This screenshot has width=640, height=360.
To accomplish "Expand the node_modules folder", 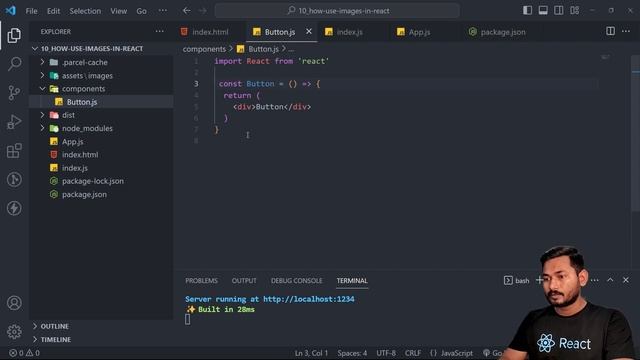I will click(101, 128).
